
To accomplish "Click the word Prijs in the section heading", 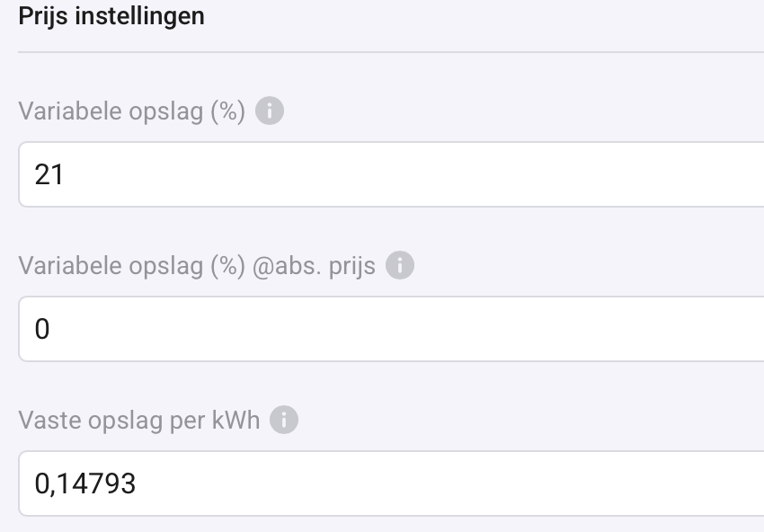I will pyautogui.click(x=43, y=16).
